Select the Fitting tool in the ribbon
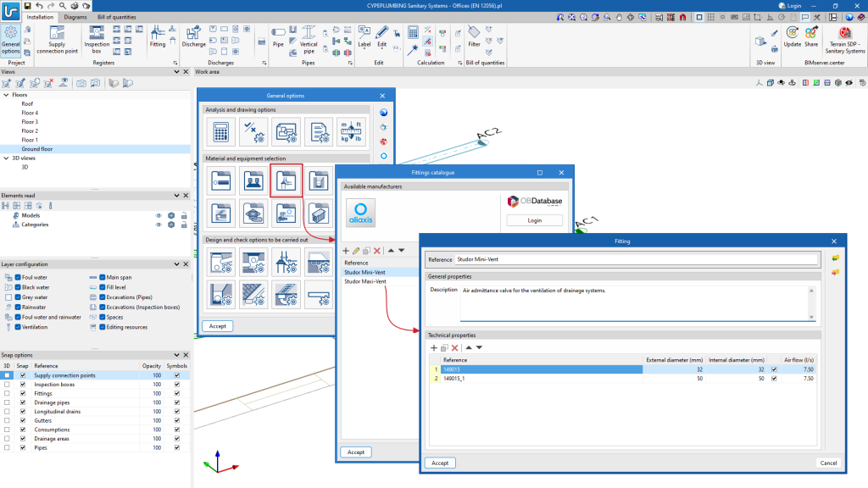This screenshot has width=868, height=488. [x=158, y=36]
